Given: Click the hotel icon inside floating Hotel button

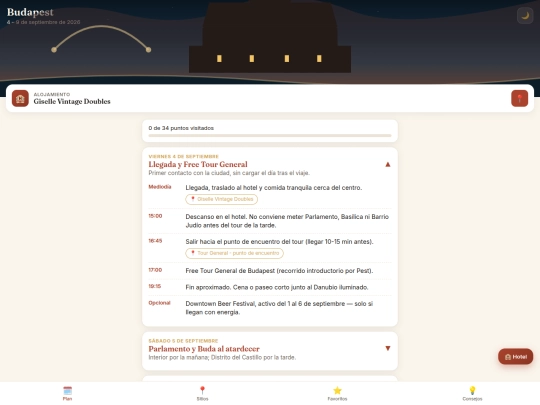Looking at the screenshot, I should (x=508, y=357).
